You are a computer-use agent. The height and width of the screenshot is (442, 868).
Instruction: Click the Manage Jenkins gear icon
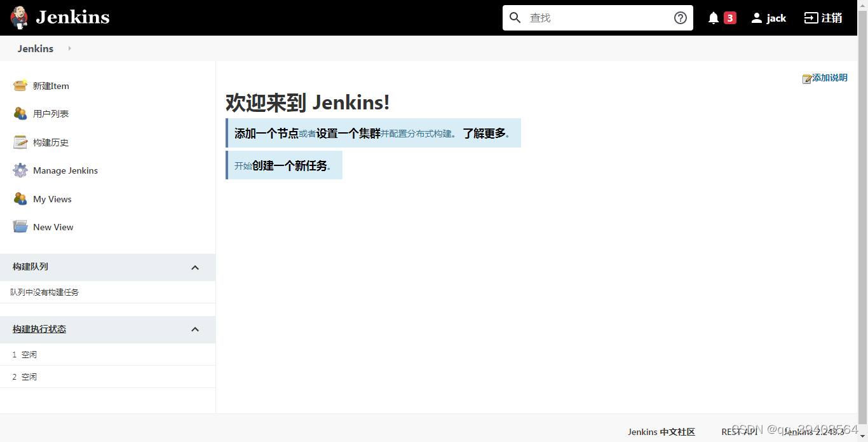20,170
